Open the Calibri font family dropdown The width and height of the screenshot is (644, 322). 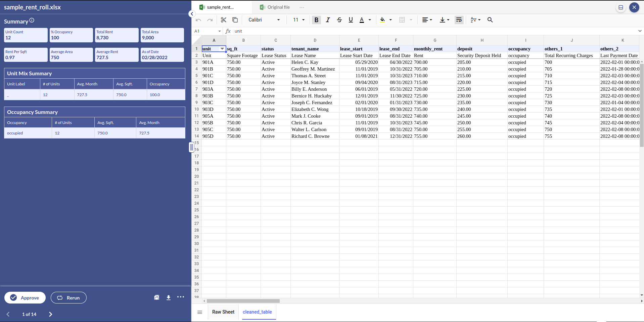pyautogui.click(x=264, y=20)
